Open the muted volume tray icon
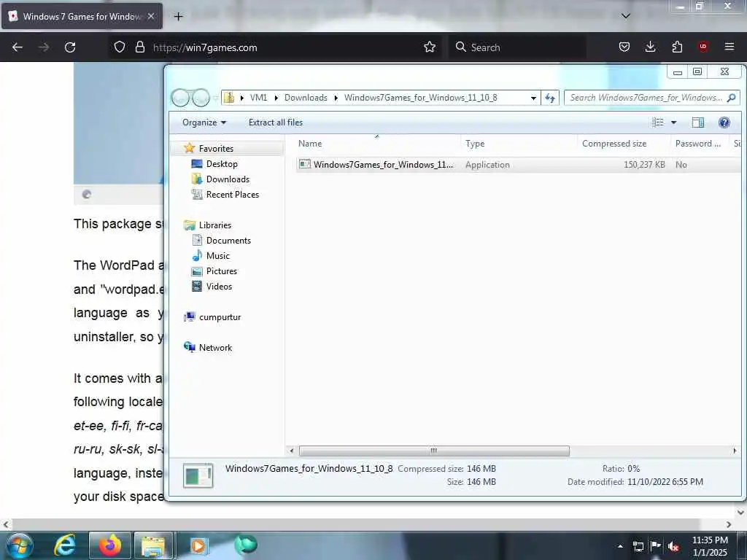Screen dimensions: 747x560 point(673,546)
